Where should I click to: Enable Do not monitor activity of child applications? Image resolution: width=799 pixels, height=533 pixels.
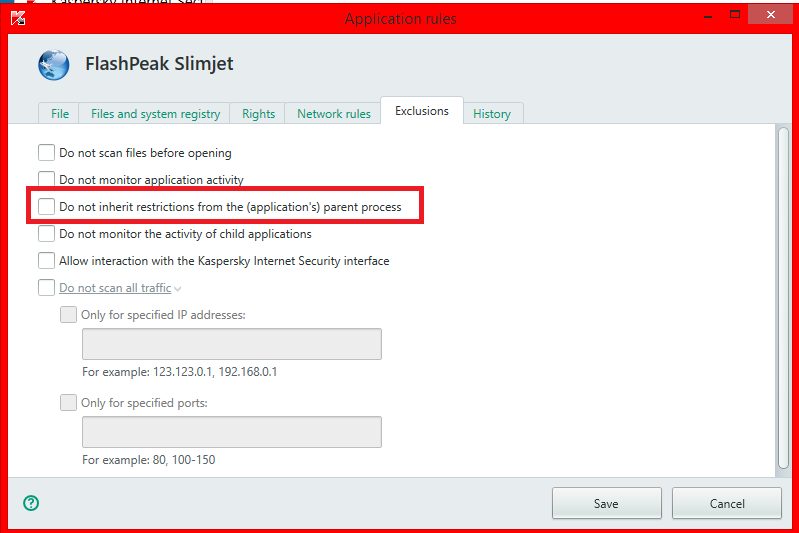click(x=46, y=233)
